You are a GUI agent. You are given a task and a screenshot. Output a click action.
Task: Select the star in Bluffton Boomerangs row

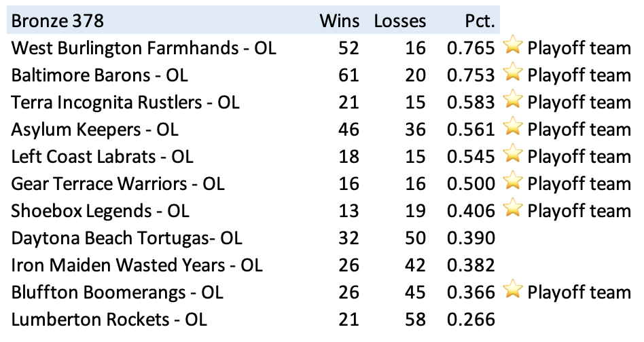coord(512,291)
